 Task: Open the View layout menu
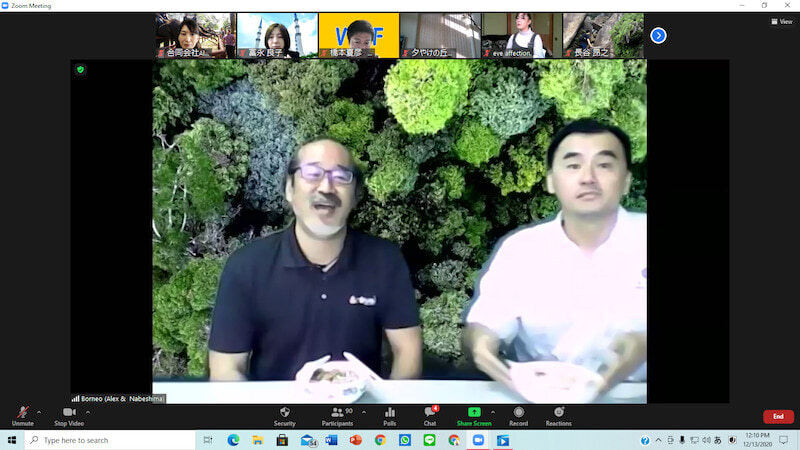[x=780, y=20]
